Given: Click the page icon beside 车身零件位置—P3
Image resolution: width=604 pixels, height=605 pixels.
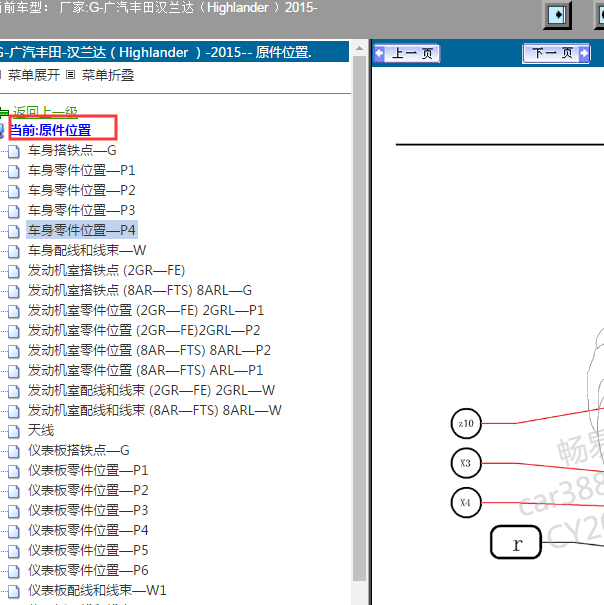Looking at the screenshot, I should [14, 211].
